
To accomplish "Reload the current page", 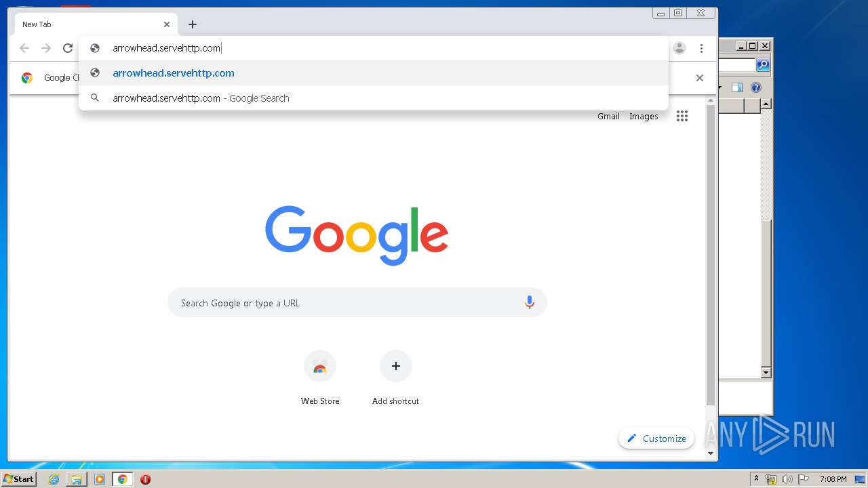I will tap(68, 48).
